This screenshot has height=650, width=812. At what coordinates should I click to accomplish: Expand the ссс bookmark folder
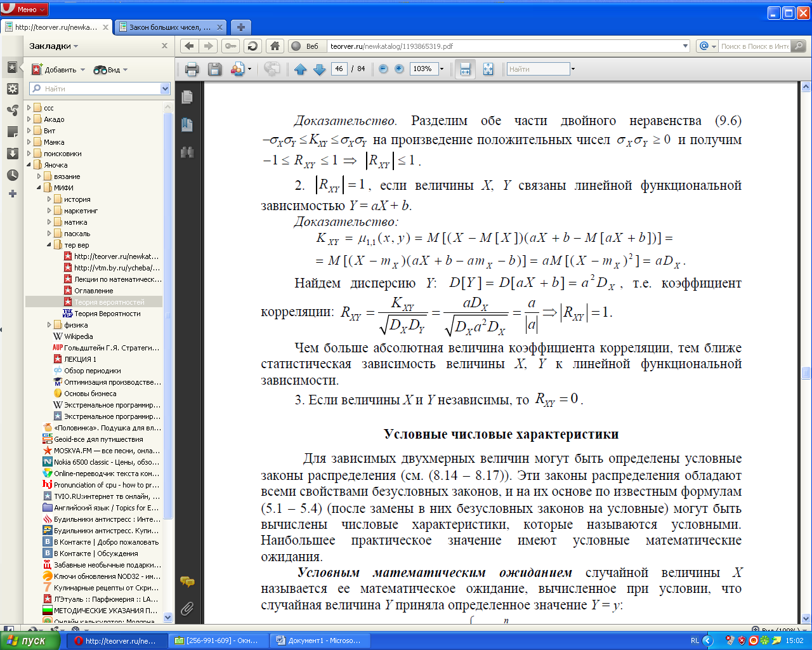[29, 108]
